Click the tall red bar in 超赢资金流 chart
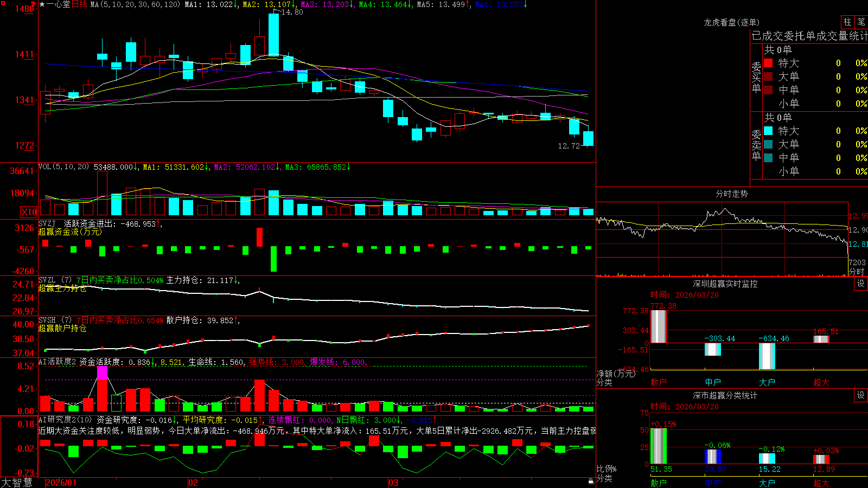The image size is (868, 488). [259, 237]
